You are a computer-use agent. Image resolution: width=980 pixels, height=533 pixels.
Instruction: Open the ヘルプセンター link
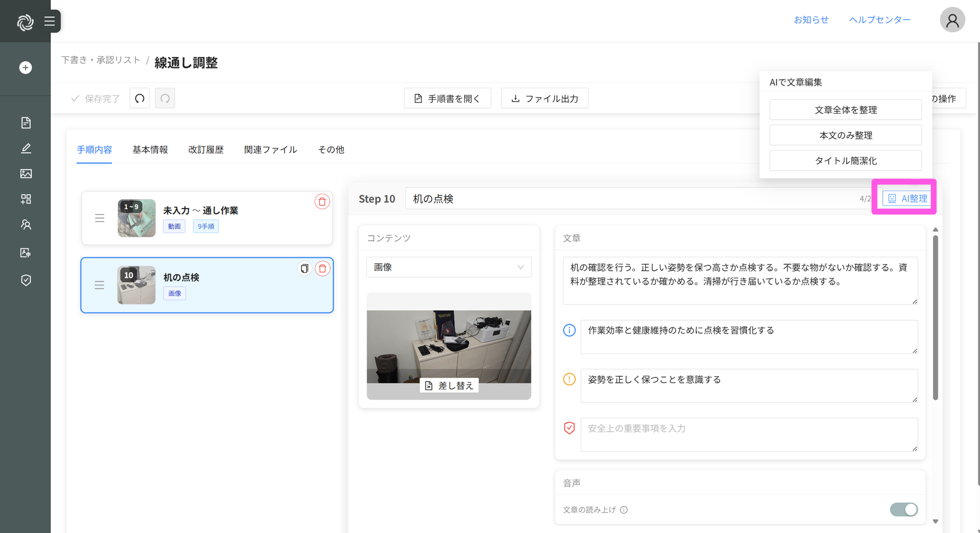880,20
